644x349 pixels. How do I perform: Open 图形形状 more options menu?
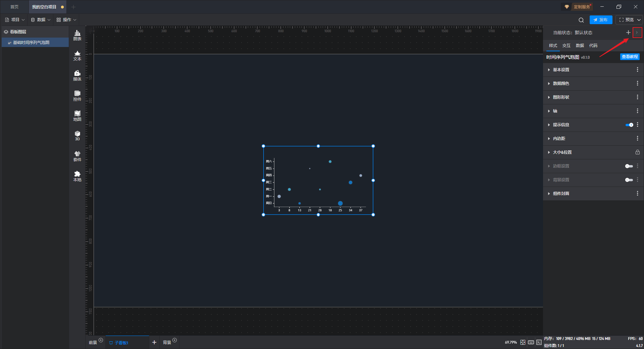(x=637, y=97)
